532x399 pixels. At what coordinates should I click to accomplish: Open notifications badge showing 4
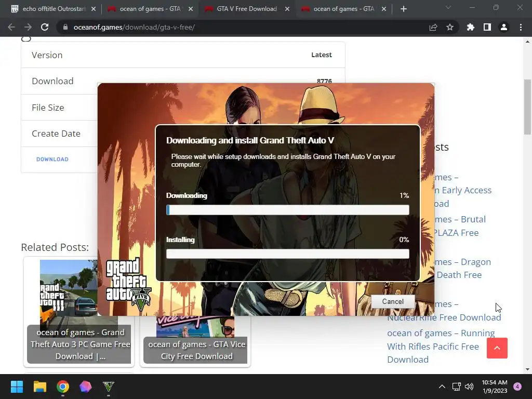click(517, 387)
